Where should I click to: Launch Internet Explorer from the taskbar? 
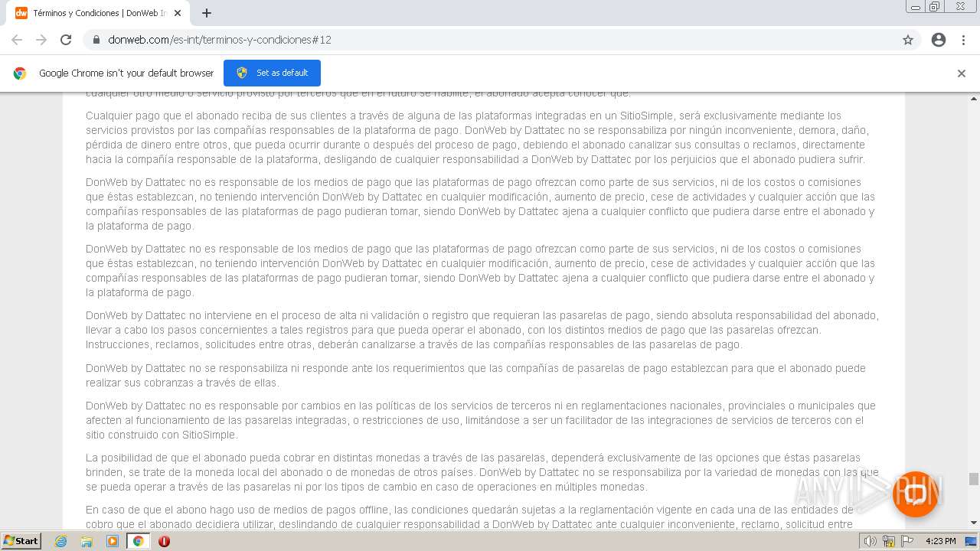tap(61, 541)
